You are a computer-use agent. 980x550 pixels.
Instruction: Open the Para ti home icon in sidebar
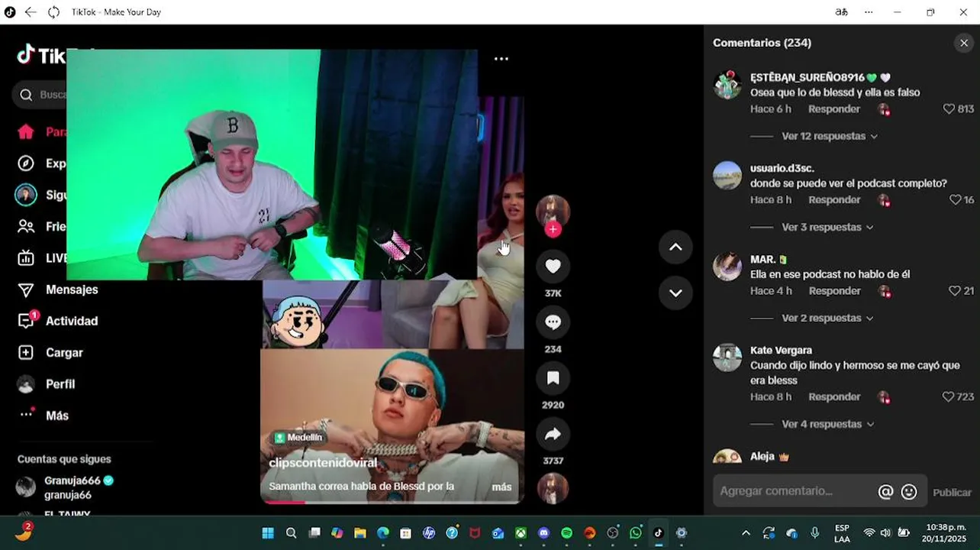pos(26,131)
